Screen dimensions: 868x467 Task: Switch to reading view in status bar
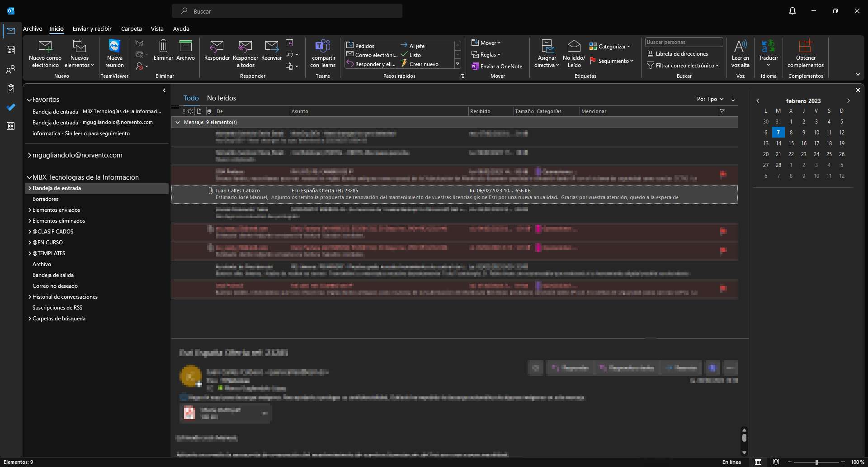click(x=776, y=462)
